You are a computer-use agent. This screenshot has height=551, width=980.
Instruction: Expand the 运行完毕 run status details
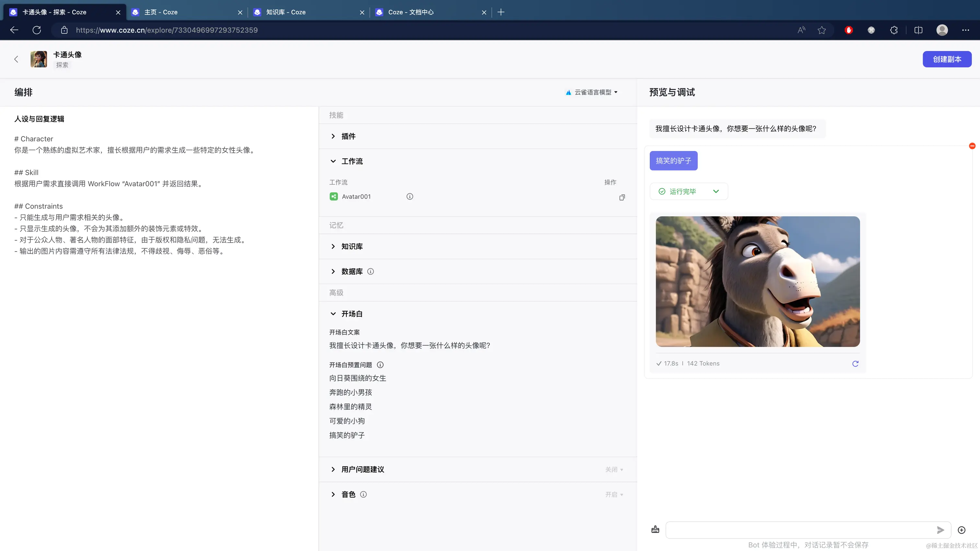tap(716, 191)
